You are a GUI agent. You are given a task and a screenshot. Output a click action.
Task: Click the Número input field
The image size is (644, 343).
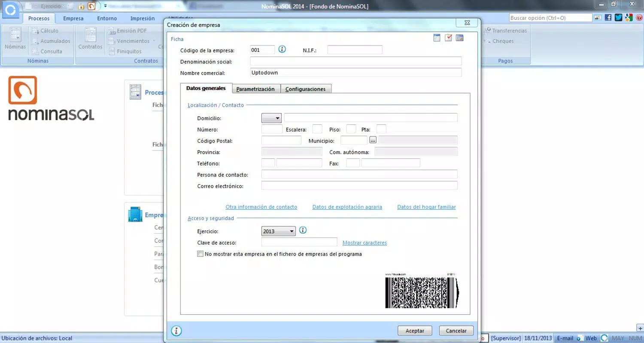[272, 129]
